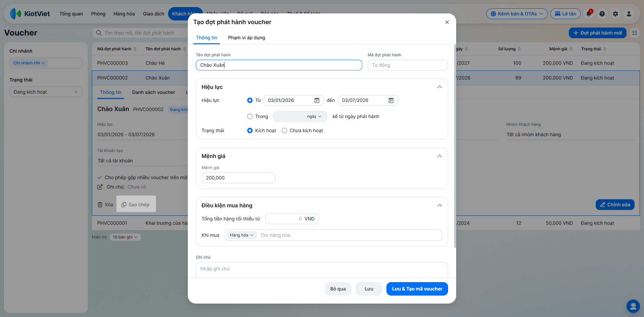The width and height of the screenshot is (644, 317).
Task: Select the Kích hoạt status radio
Action: pyautogui.click(x=250, y=130)
